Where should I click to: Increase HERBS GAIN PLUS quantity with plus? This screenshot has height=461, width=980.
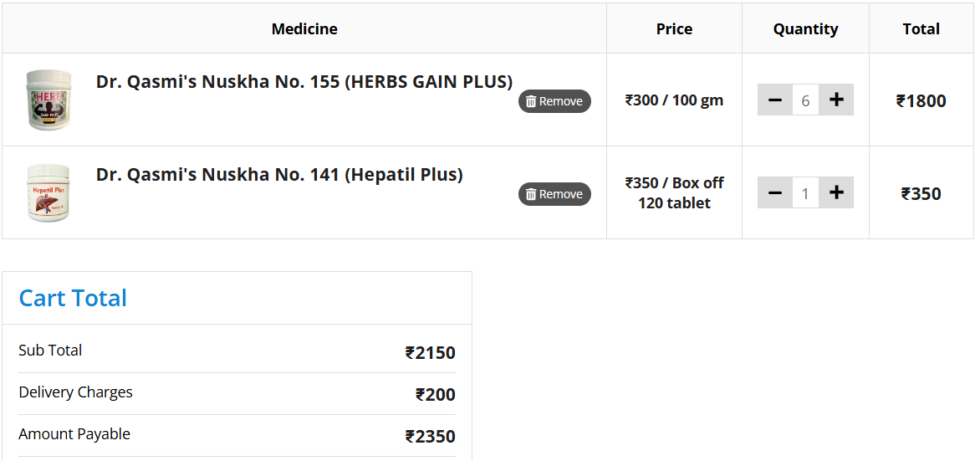click(x=836, y=100)
